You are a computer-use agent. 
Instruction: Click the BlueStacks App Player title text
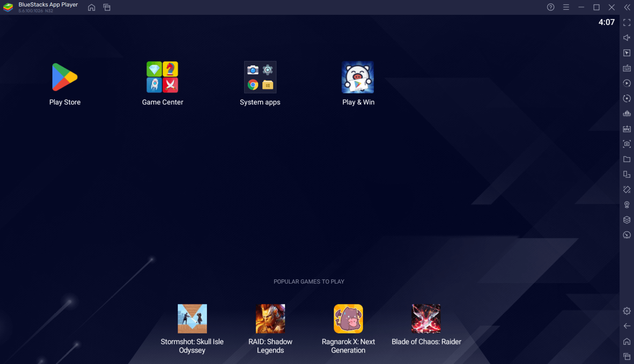tap(48, 5)
